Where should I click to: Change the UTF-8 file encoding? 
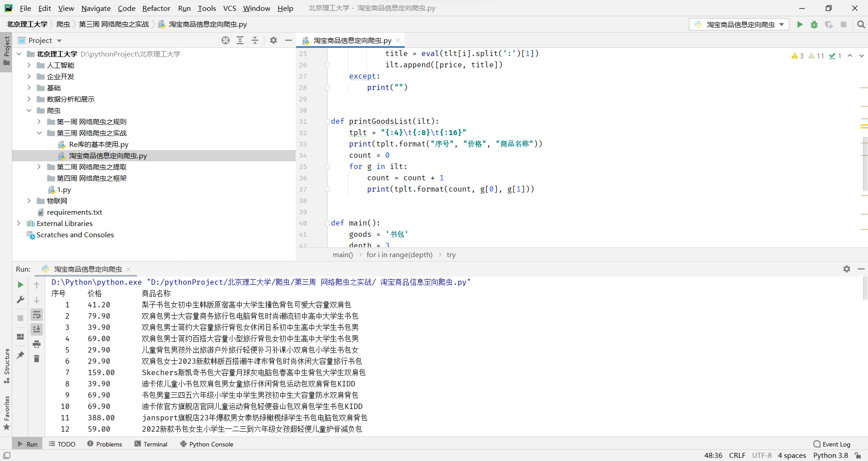(x=762, y=455)
